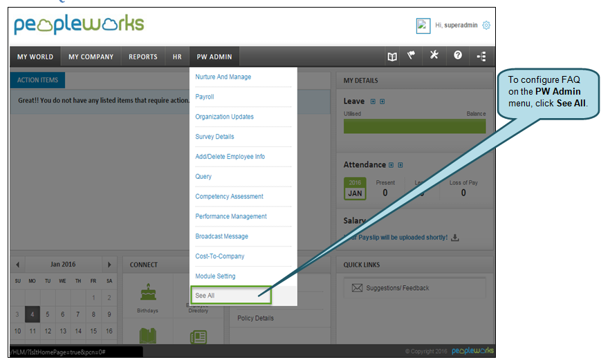
Task: Click the Suggestions/Feedback envelope icon
Action: click(357, 288)
